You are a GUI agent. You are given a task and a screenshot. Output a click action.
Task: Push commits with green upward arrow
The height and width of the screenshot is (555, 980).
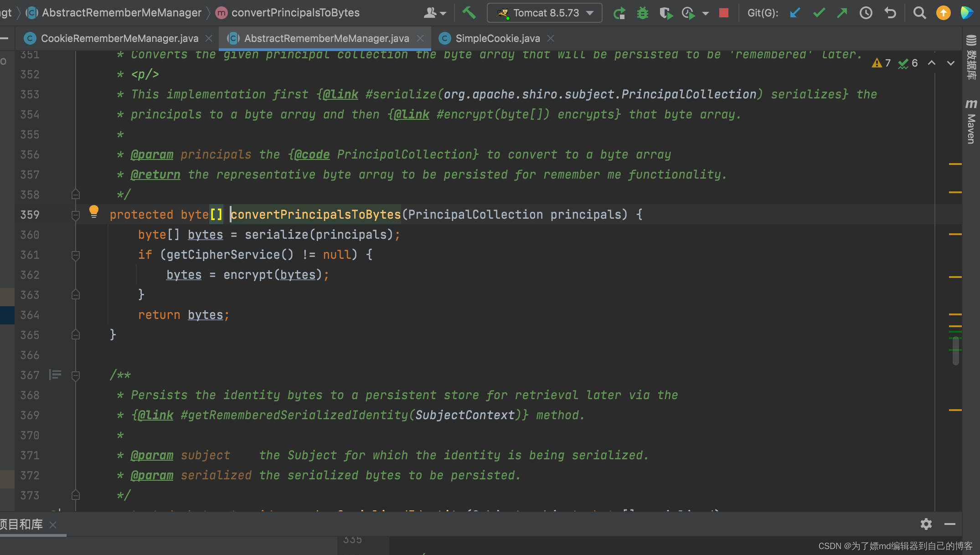pos(842,13)
